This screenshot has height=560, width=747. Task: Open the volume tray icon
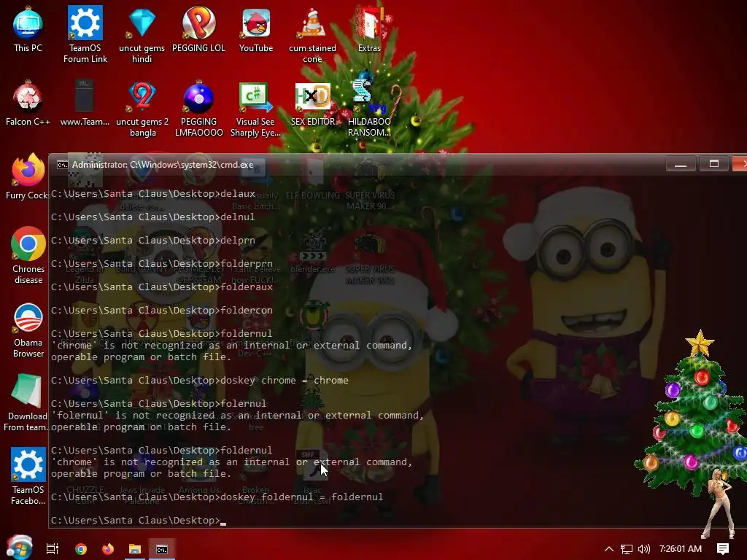[643, 549]
